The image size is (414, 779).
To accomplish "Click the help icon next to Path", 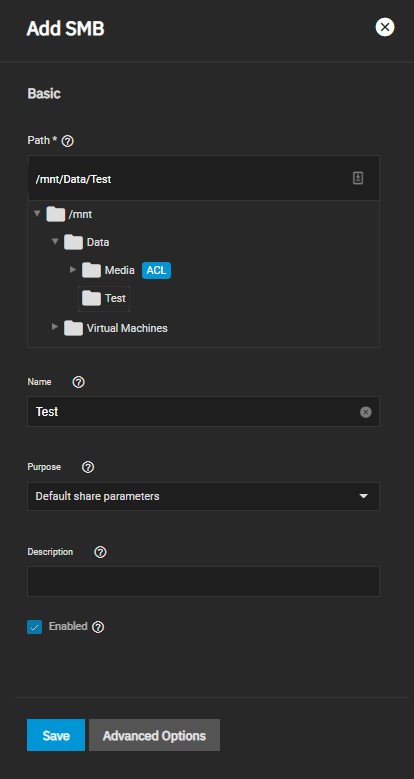I will [x=69, y=141].
